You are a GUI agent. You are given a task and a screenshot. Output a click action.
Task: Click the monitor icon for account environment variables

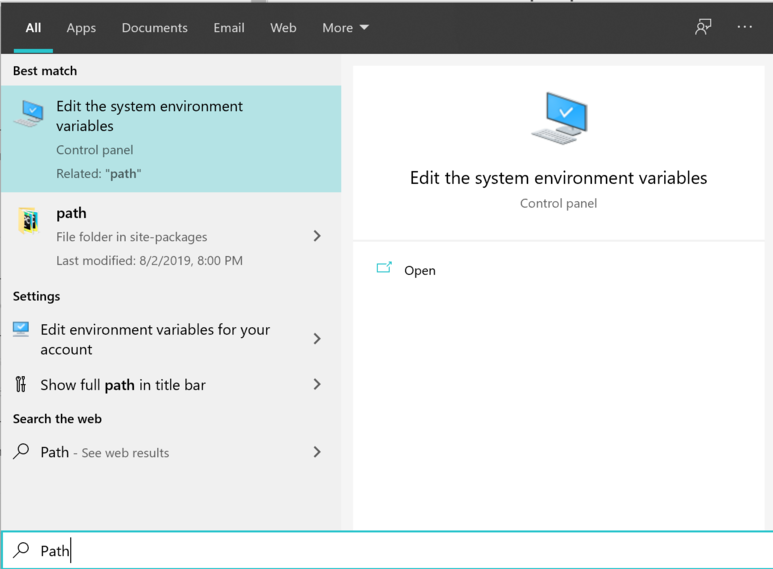(21, 329)
